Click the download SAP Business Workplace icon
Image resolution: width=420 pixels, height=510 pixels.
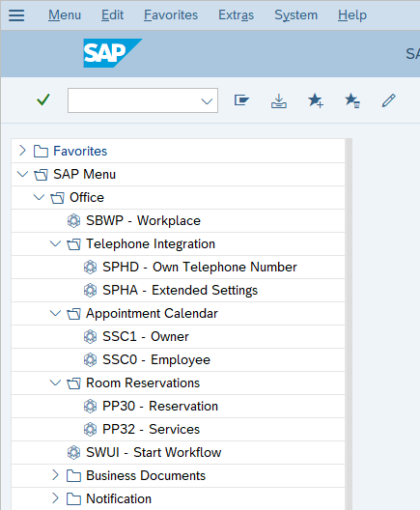279,100
